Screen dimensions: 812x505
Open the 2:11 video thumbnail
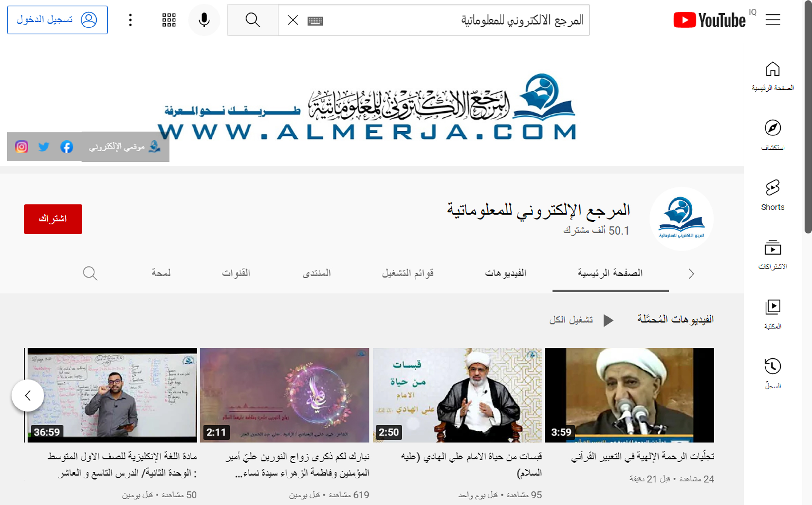pyautogui.click(x=285, y=395)
